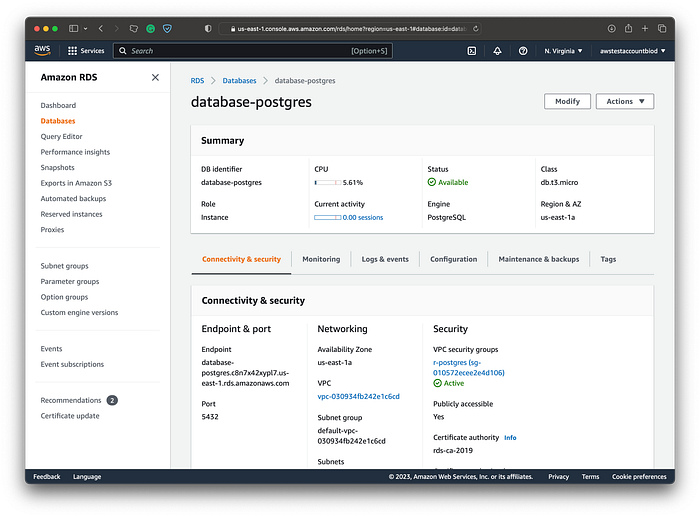Click the search magnifier icon
Image resolution: width=700 pixels, height=517 pixels.
[123, 51]
